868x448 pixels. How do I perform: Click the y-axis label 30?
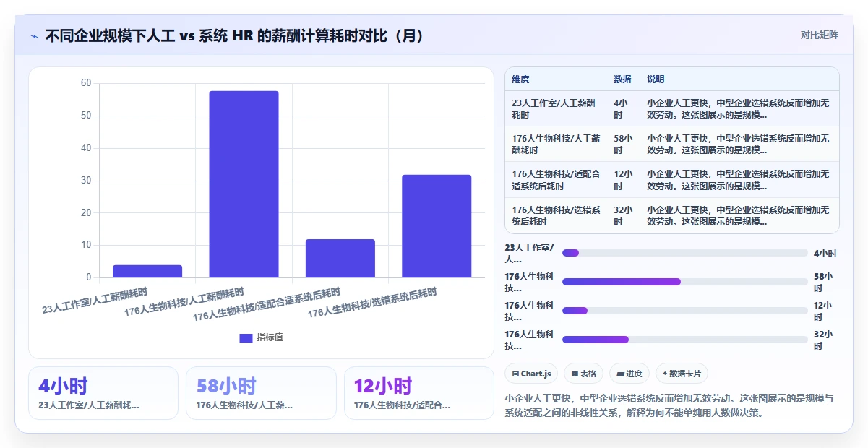[86, 181]
